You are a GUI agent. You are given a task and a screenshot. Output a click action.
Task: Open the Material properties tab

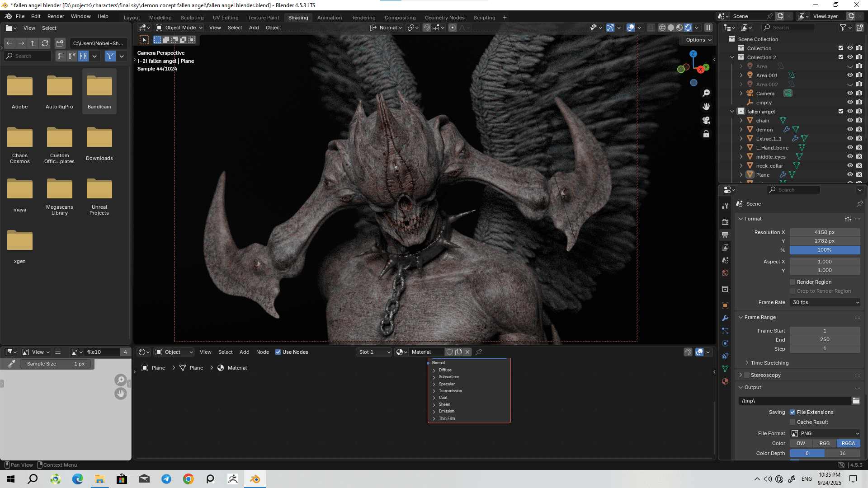[x=725, y=381]
